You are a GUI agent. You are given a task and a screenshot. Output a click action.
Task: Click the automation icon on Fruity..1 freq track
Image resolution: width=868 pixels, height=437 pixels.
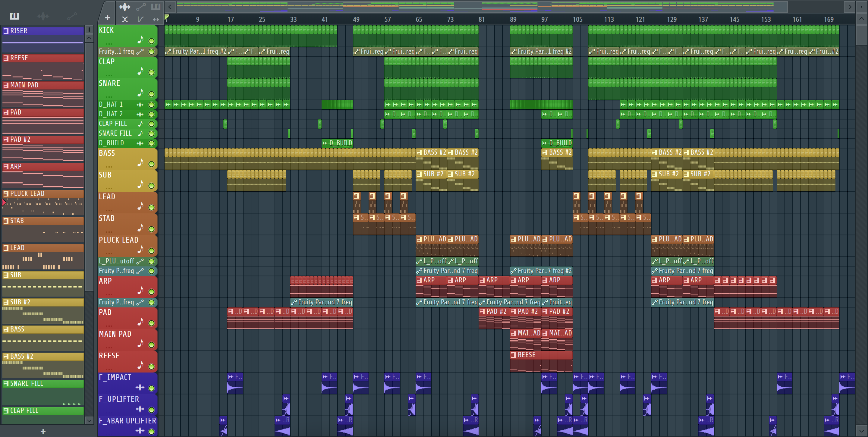pos(140,52)
